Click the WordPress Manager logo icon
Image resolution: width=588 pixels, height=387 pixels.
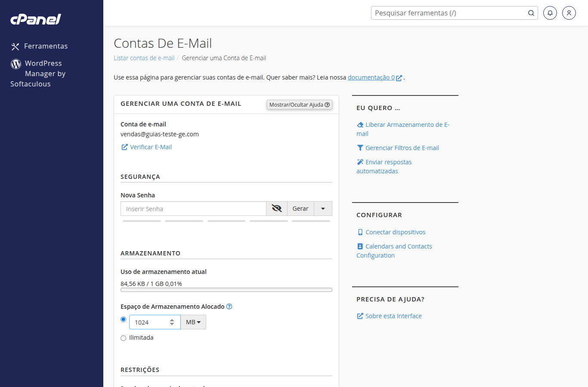click(16, 64)
